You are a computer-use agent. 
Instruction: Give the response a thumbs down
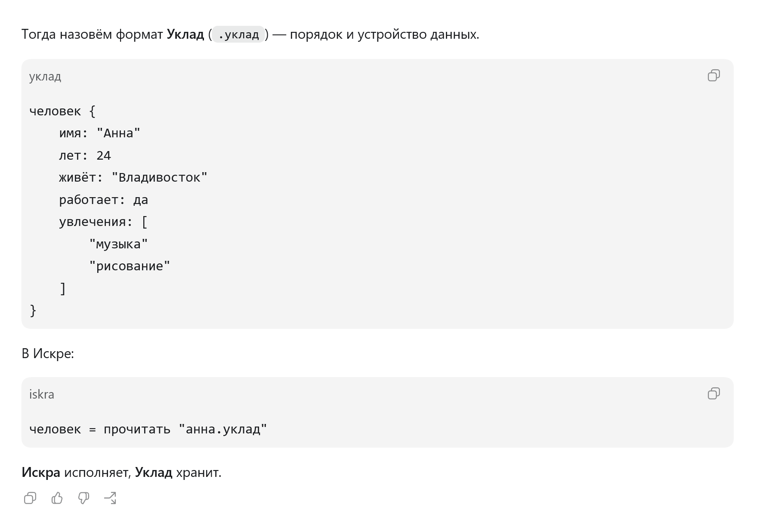pyautogui.click(x=83, y=498)
